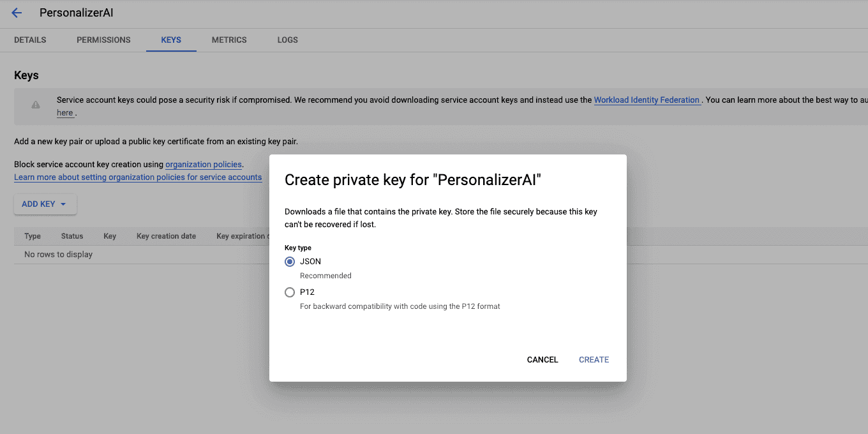Click the Key creation date column header
This screenshot has width=868, height=434.
point(166,236)
